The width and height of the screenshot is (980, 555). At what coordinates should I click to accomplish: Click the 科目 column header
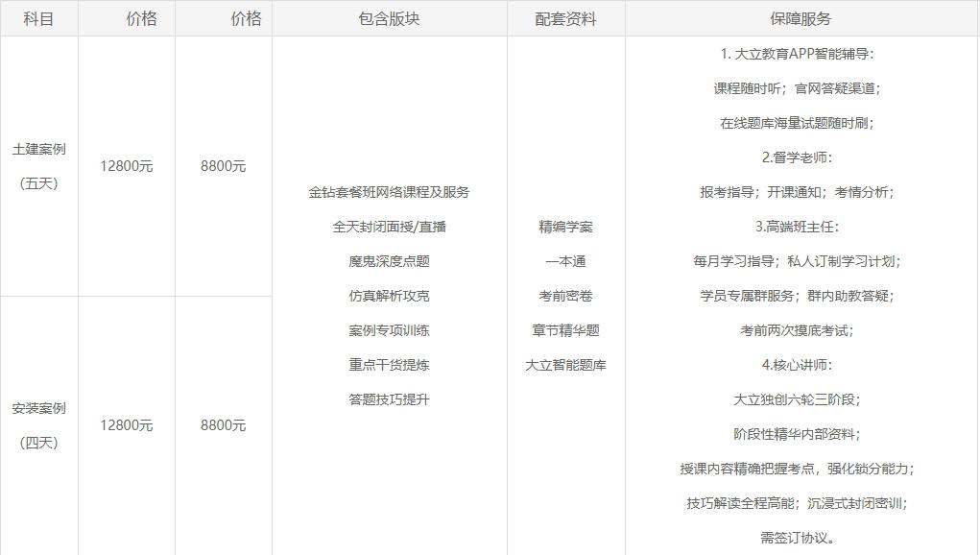pyautogui.click(x=38, y=18)
